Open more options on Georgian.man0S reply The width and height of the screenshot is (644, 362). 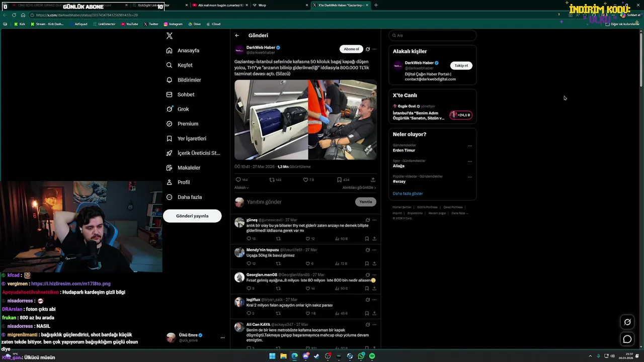point(374,275)
